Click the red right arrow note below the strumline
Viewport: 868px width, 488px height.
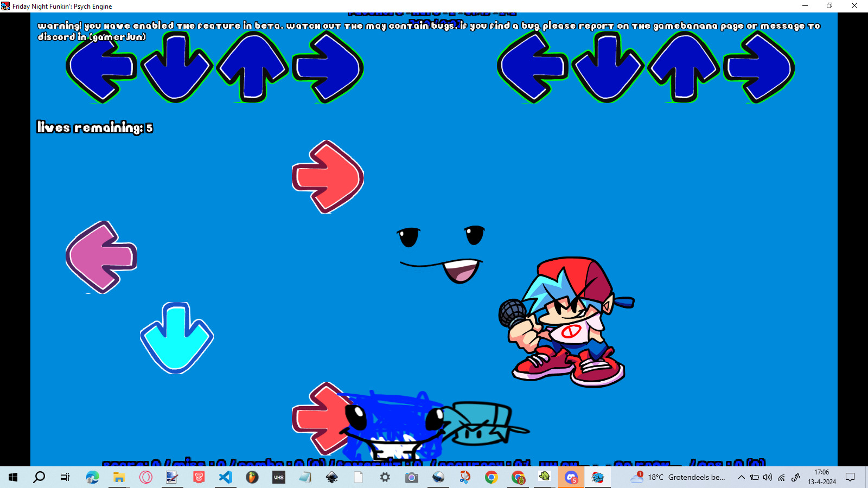(x=327, y=177)
